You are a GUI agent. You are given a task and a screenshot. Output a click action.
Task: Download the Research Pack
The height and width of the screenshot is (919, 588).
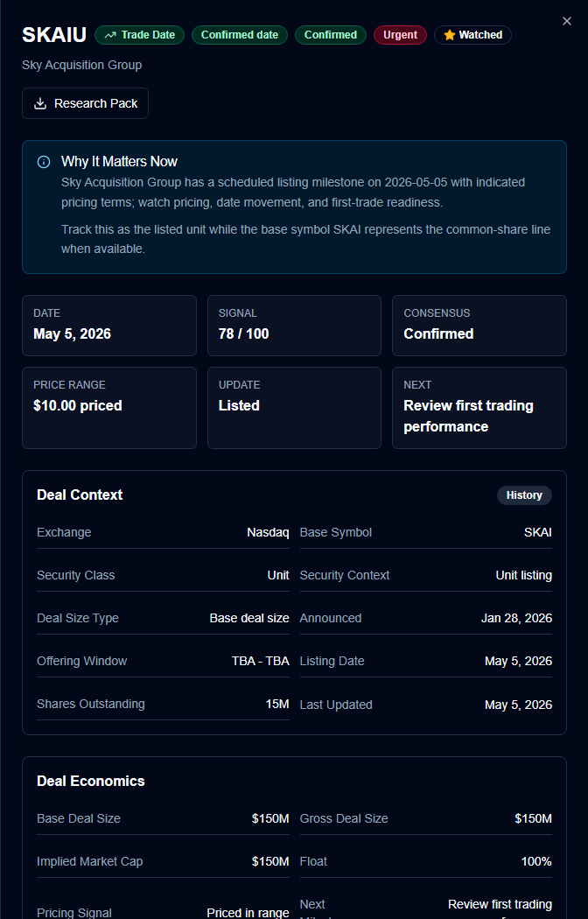(x=85, y=103)
